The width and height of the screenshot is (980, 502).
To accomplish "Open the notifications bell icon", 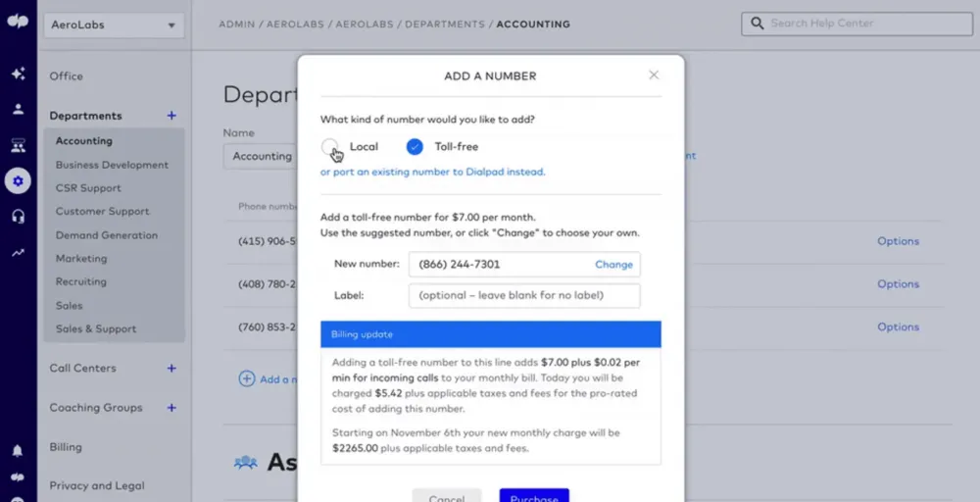I will coord(18,451).
